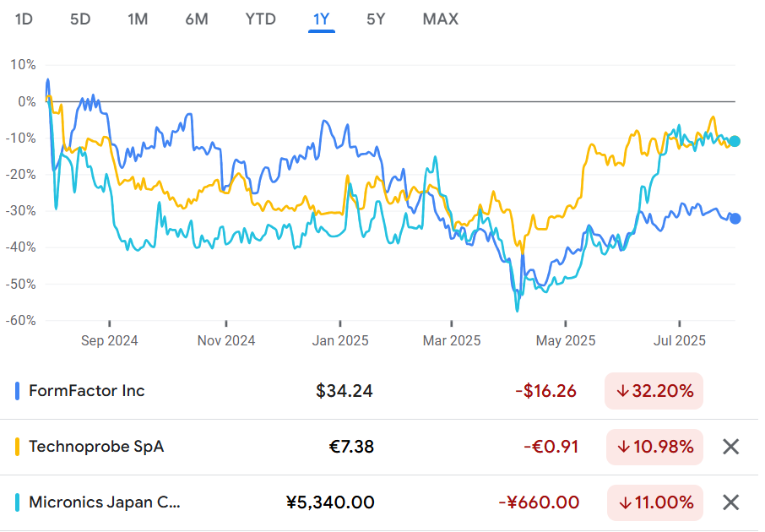Select the 5D time range
The image size is (765, 532).
click(x=80, y=19)
